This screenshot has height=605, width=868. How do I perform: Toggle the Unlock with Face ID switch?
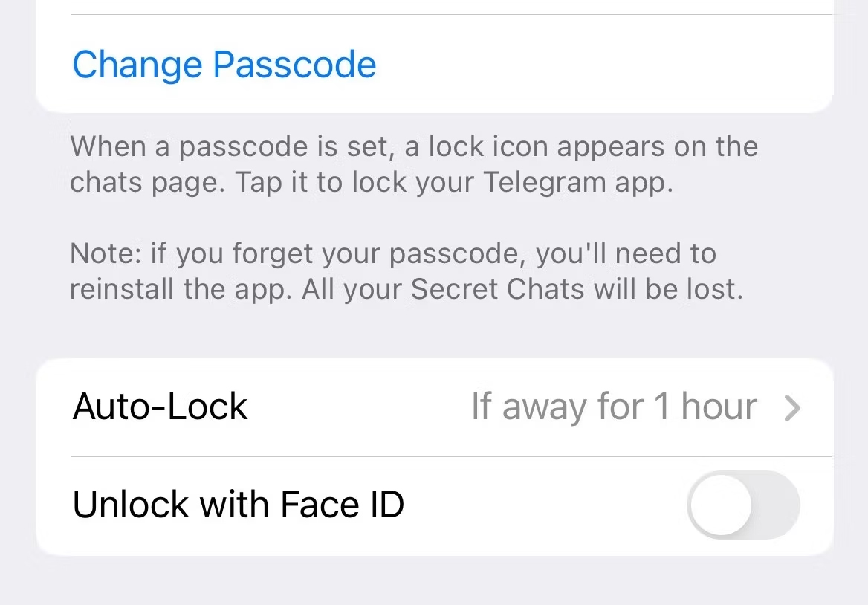coord(743,505)
